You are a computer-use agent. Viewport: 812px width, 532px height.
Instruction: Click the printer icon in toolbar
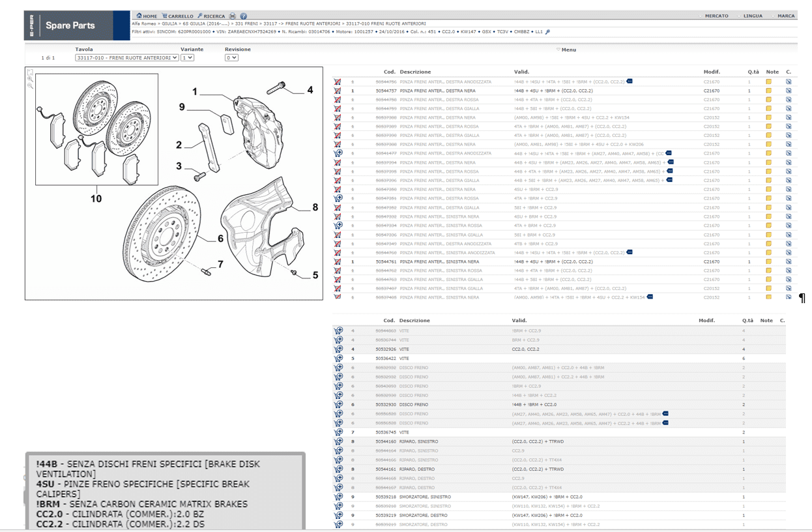(x=233, y=16)
